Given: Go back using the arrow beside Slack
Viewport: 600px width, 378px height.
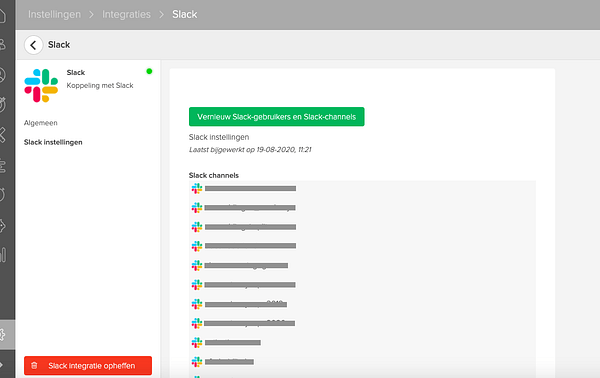Looking at the screenshot, I should tap(33, 45).
